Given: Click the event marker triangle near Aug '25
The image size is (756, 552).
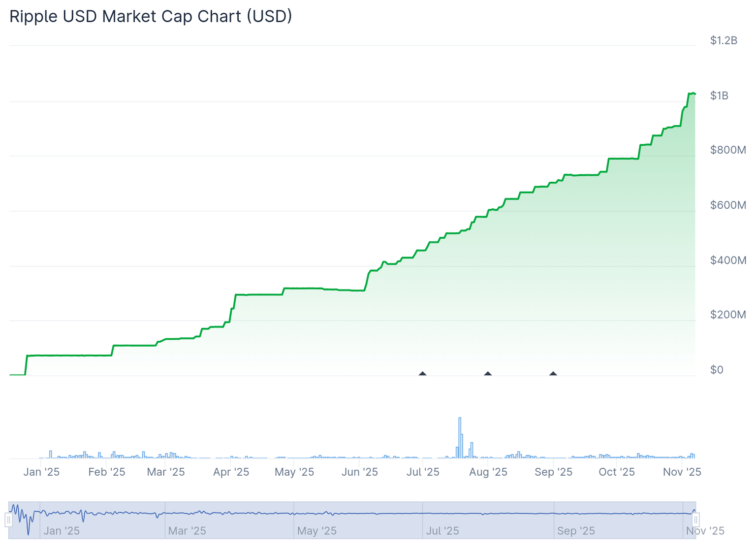Looking at the screenshot, I should point(488,374).
